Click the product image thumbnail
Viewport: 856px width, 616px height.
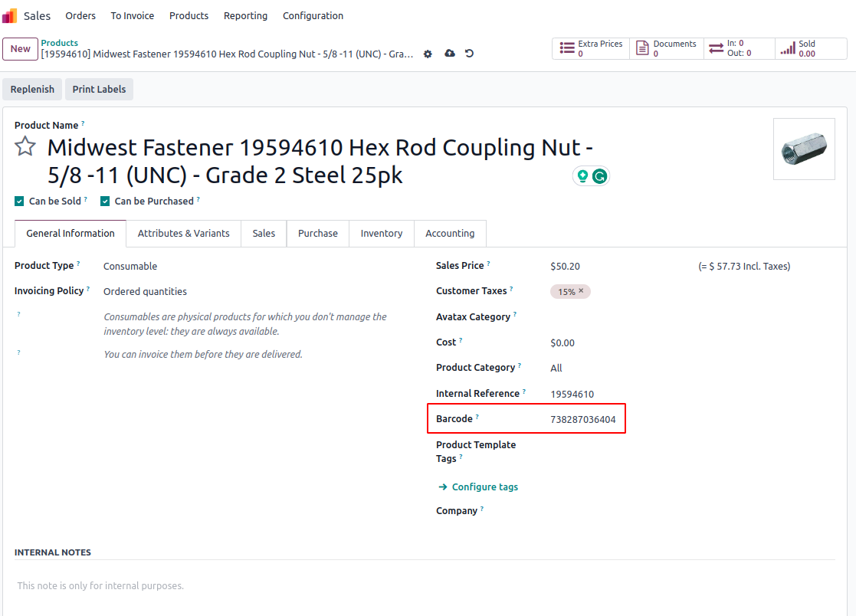pyautogui.click(x=804, y=149)
